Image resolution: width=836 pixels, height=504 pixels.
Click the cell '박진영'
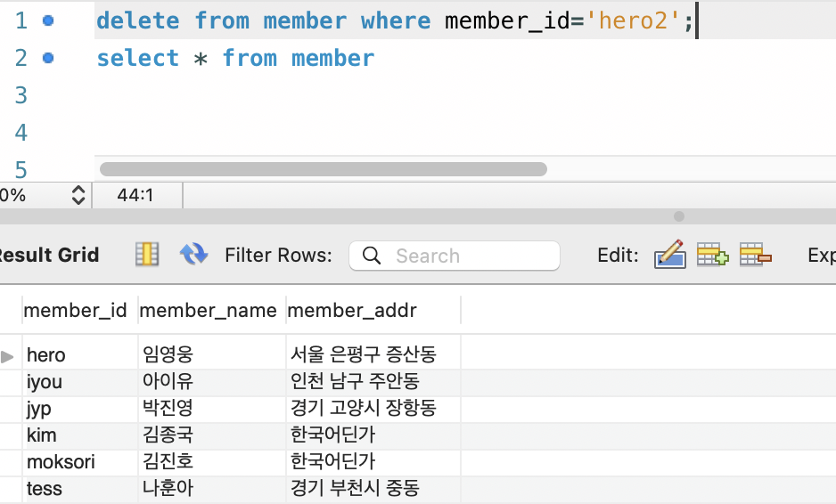point(211,409)
